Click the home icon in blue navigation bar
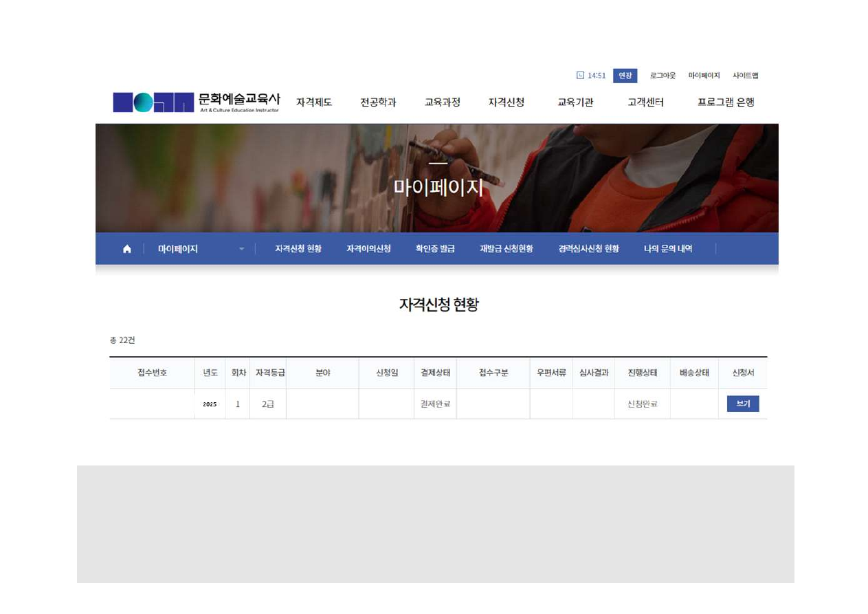Viewport: 868px width, 614px height. [127, 249]
